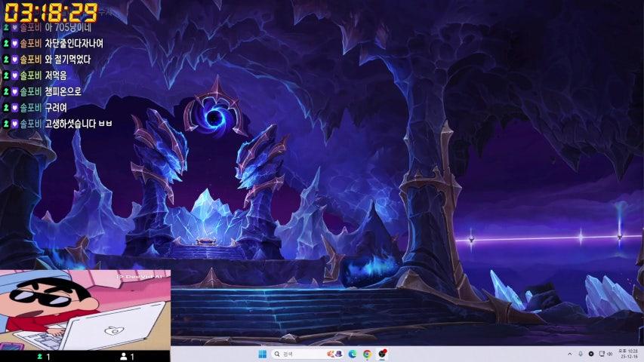Open Google Chrome from the taskbar
The height and width of the screenshot is (362, 644).
click(x=367, y=354)
